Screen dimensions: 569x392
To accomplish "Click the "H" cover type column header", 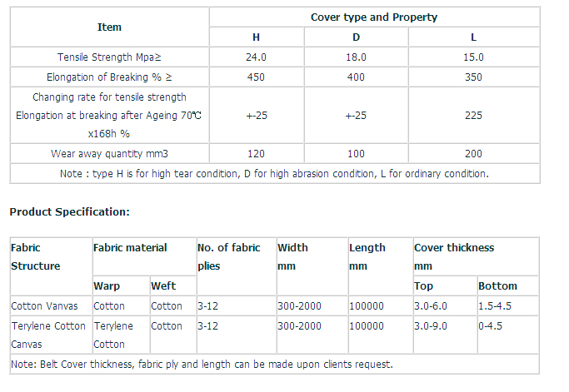I will coord(256,38).
